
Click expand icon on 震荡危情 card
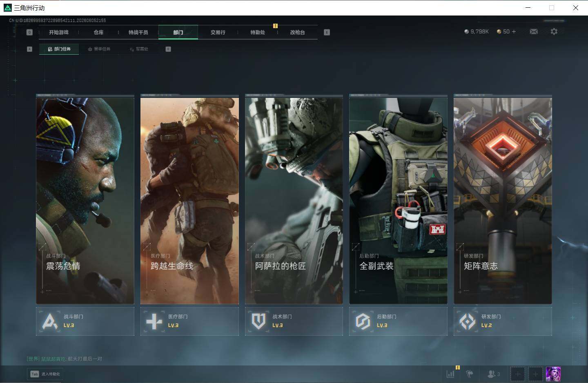[42, 247]
